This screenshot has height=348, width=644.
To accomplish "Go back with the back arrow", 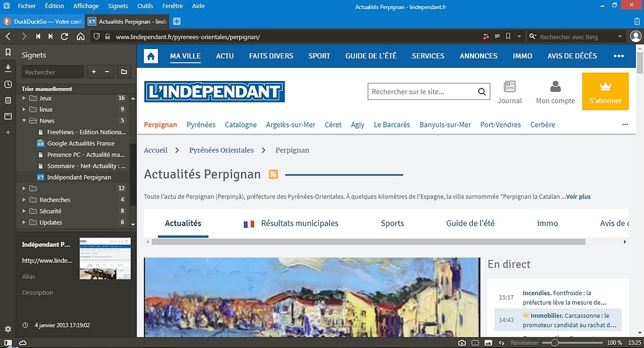I will tap(8, 36).
